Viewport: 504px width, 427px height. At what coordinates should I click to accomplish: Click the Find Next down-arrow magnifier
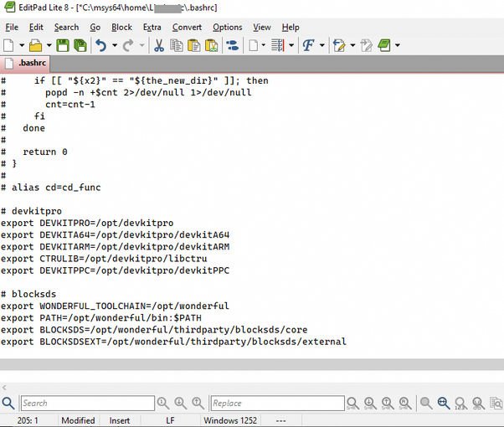coord(181,404)
